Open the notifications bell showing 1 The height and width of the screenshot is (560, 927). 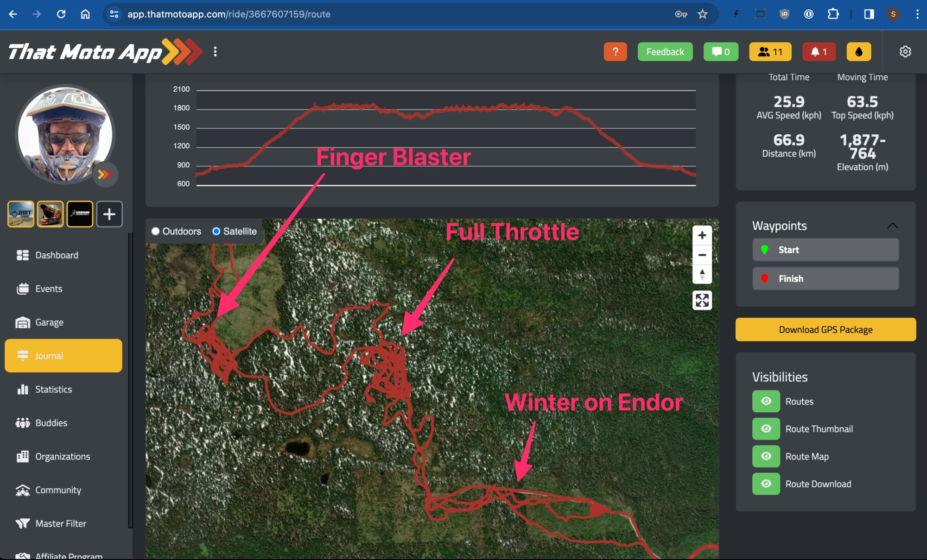click(x=819, y=52)
